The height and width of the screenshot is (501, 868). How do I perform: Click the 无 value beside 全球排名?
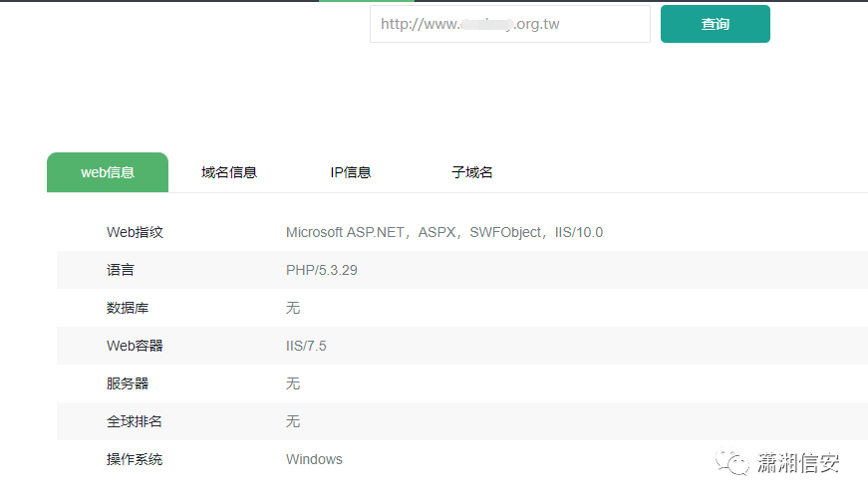(x=293, y=421)
